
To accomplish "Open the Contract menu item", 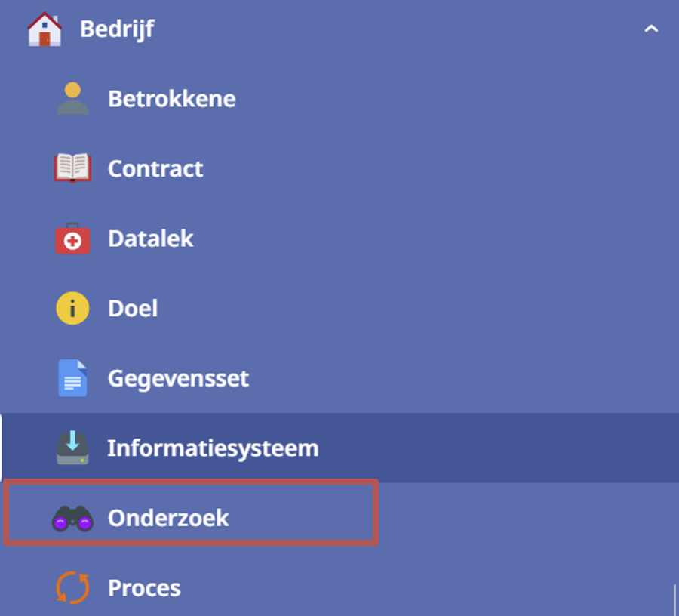I will pos(339,168).
